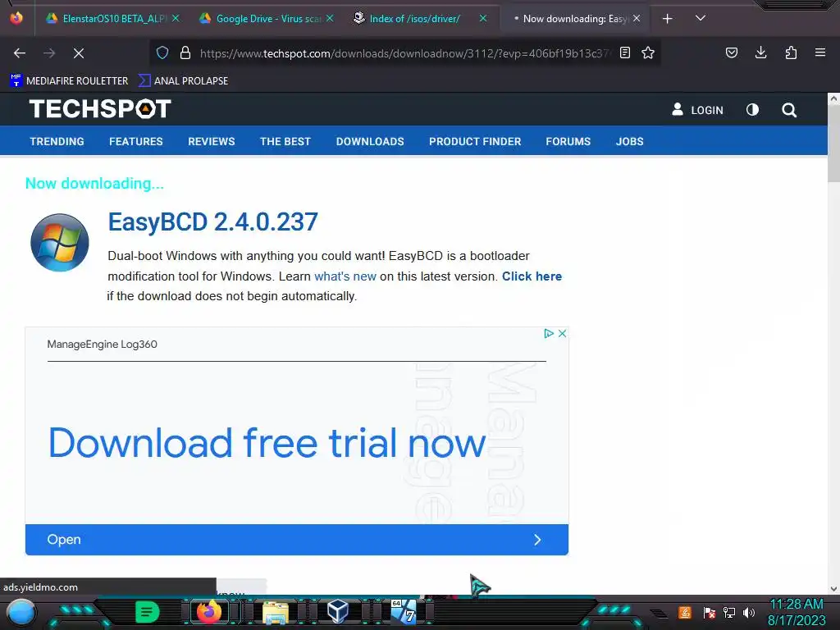This screenshot has height=630, width=840.
Task: Open the FORUMS page
Action: pyautogui.click(x=568, y=141)
